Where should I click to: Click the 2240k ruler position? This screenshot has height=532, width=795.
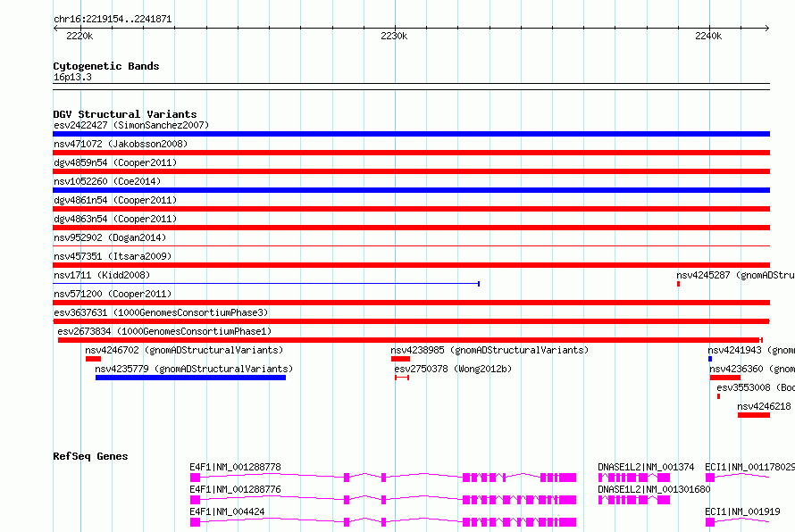[x=708, y=36]
